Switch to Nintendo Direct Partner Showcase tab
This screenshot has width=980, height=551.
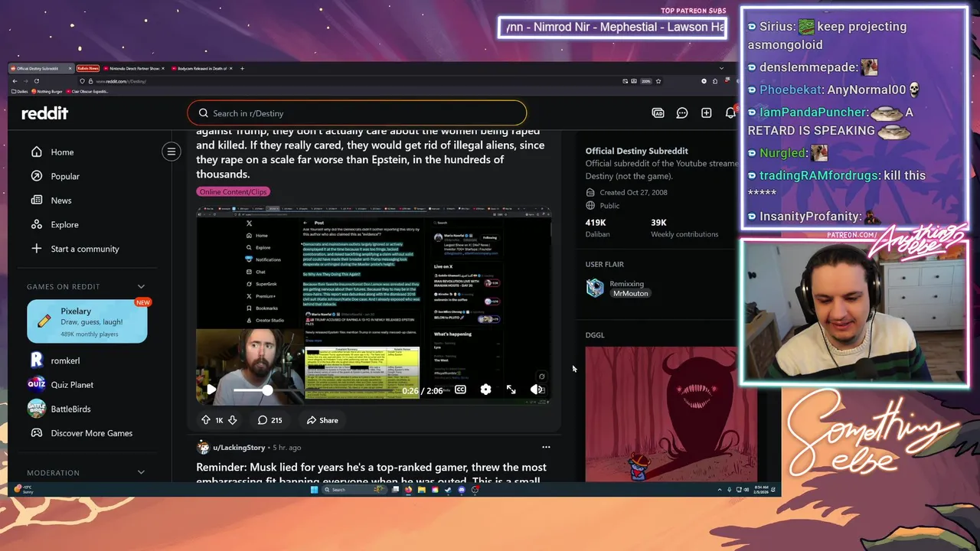(134, 68)
